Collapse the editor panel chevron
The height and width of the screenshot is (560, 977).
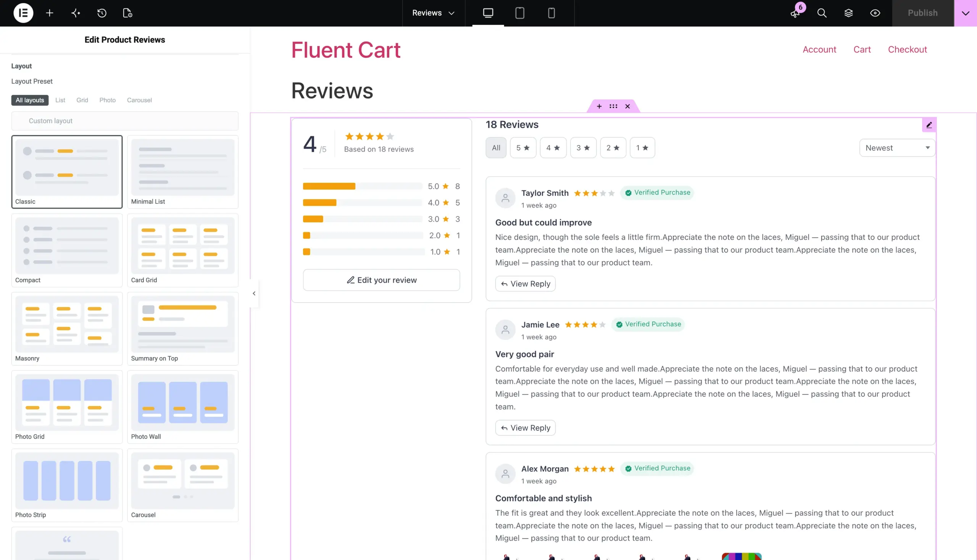coord(254,293)
